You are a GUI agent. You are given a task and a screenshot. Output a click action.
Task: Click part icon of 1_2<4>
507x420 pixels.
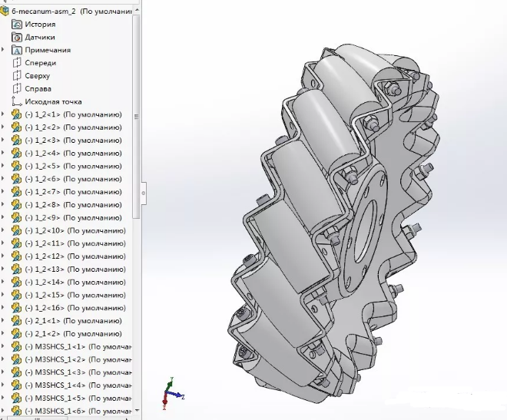(x=16, y=154)
